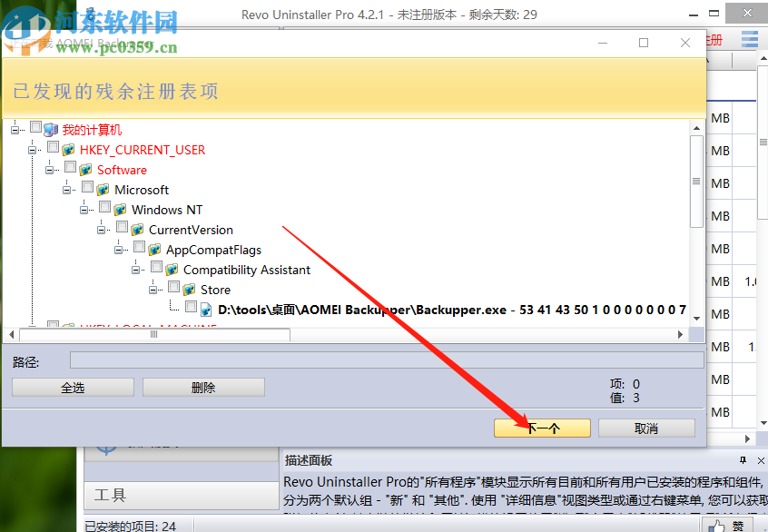Click the Compatibility Assistant key icon
768x532 pixels.
tap(172, 270)
